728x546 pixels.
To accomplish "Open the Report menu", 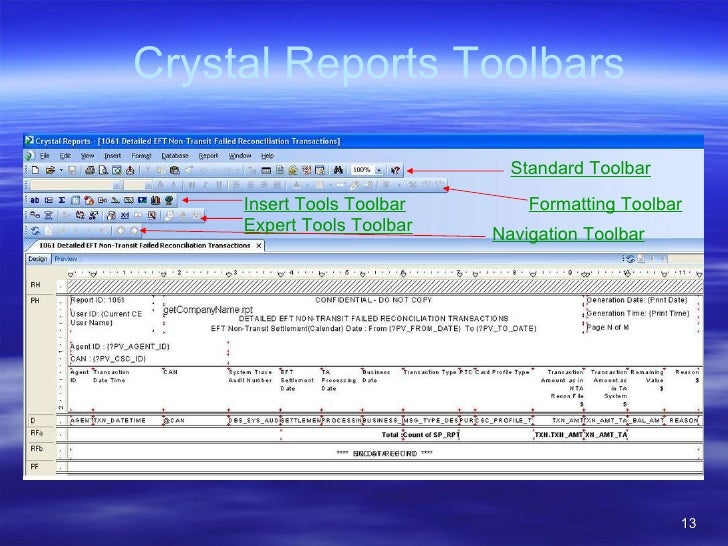I will (208, 156).
